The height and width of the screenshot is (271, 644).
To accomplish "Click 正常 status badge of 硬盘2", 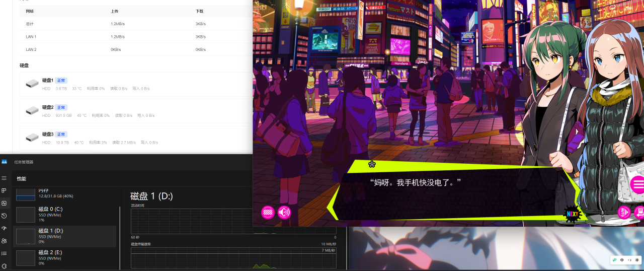I will 61,107.
